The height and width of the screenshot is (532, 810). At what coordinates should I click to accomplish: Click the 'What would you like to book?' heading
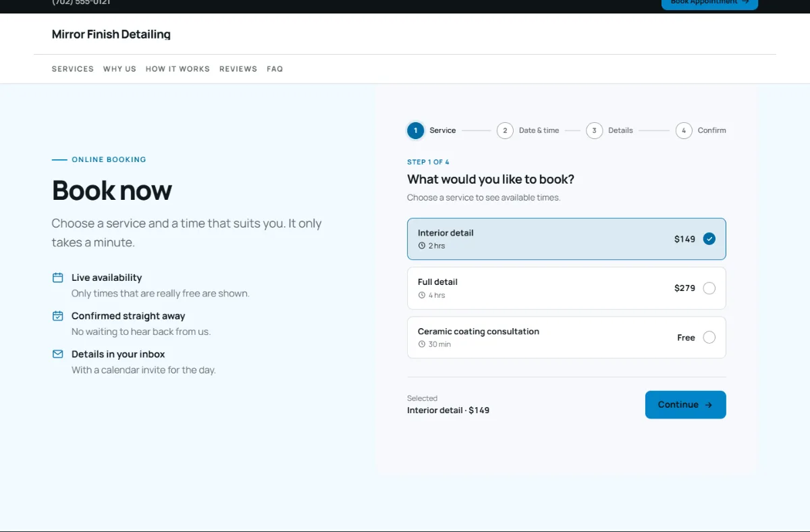pyautogui.click(x=491, y=180)
